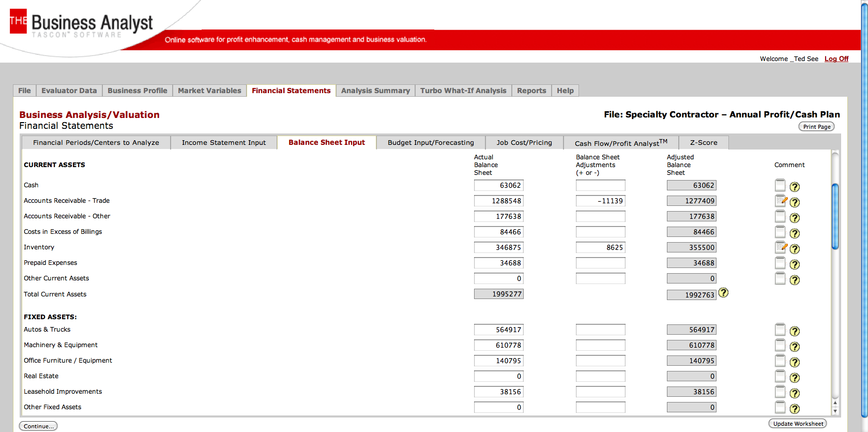Click Inventory adjustment field showing 8625

[601, 247]
